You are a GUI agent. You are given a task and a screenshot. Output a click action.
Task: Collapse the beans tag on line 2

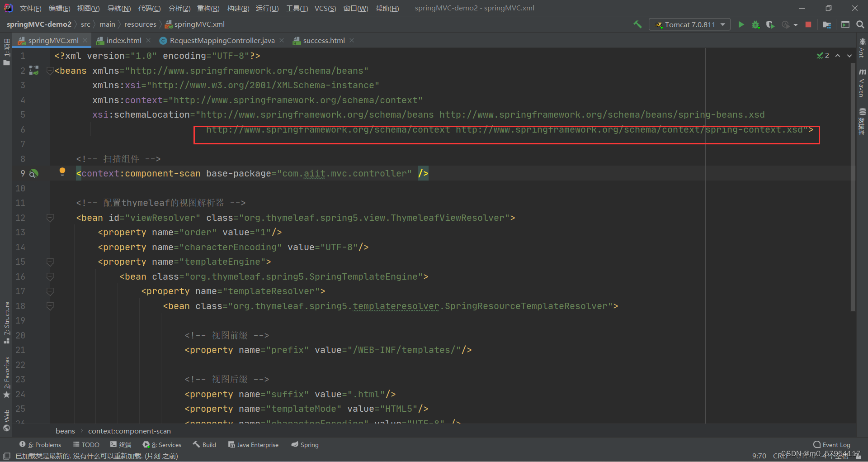pos(50,71)
